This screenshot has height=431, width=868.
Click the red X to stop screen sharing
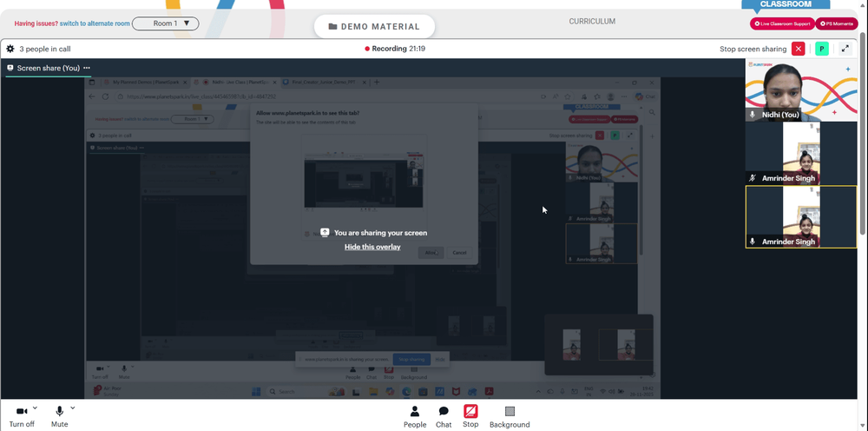(798, 49)
